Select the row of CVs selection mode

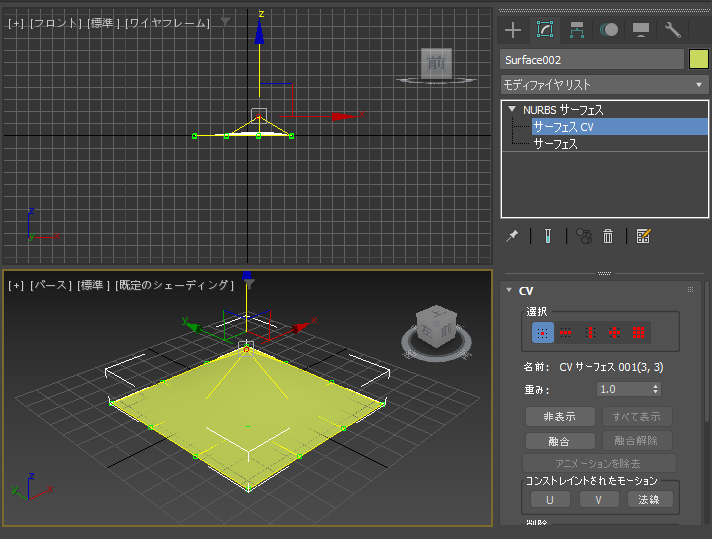[565, 332]
